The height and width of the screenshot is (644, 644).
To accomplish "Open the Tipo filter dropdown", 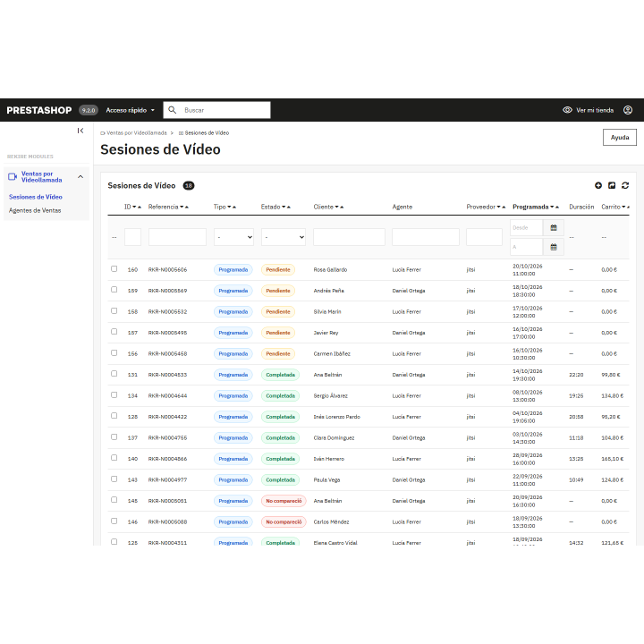I will 233,237.
